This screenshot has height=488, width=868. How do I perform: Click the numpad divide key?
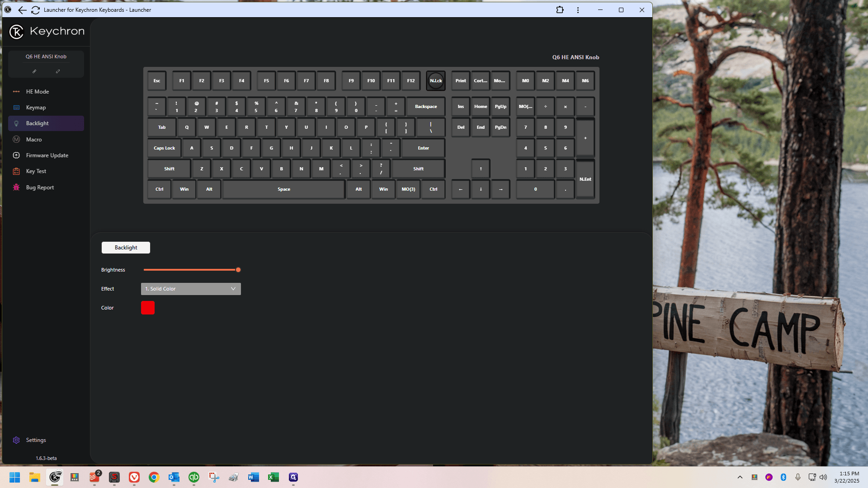coord(545,107)
